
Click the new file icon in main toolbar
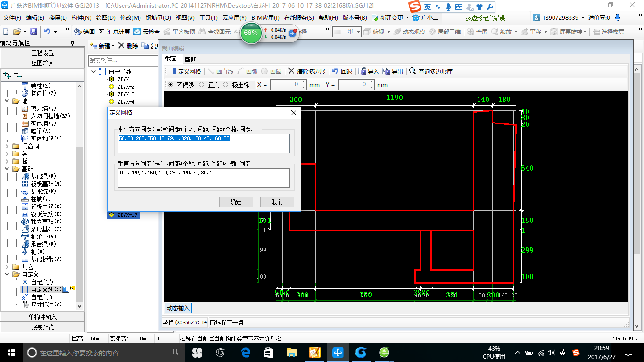6,32
